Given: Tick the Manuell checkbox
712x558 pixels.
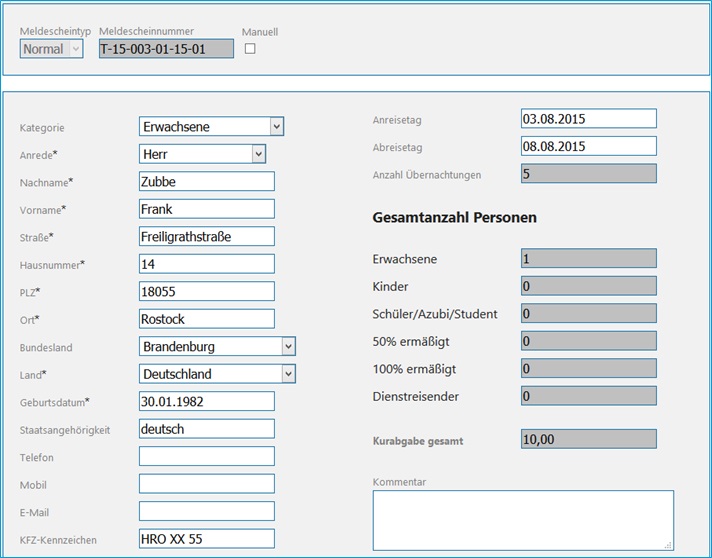Looking at the screenshot, I should pos(250,49).
